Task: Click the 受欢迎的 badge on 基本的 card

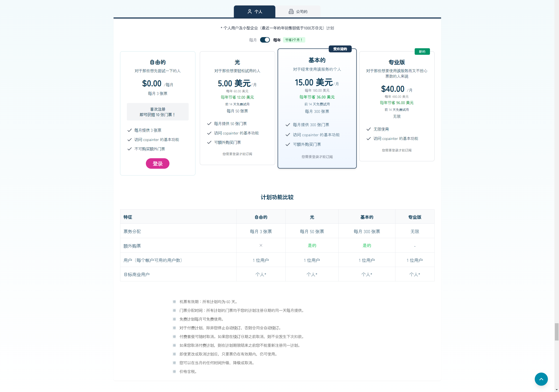Action: (340, 49)
